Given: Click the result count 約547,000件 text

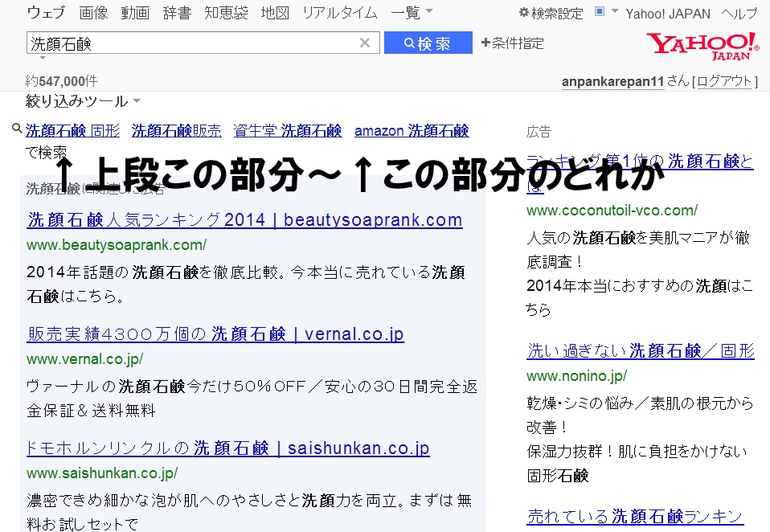Looking at the screenshot, I should coord(61,81).
